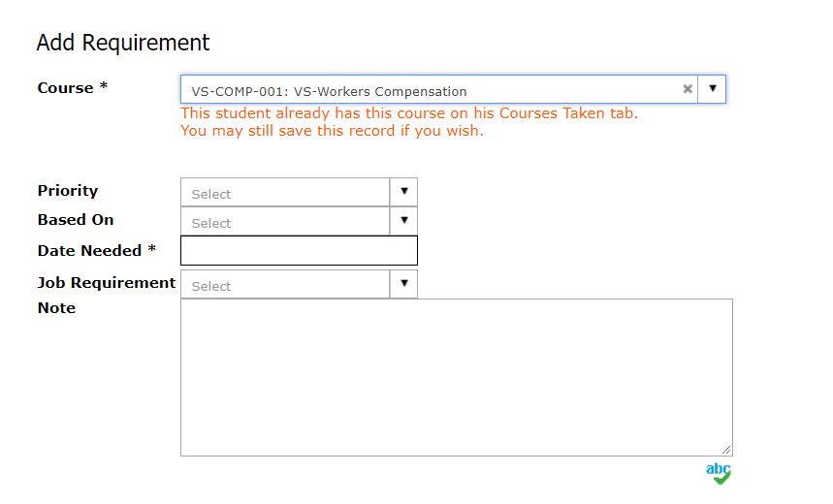
Task: Click the Job Requirement Select box
Action: tap(285, 285)
